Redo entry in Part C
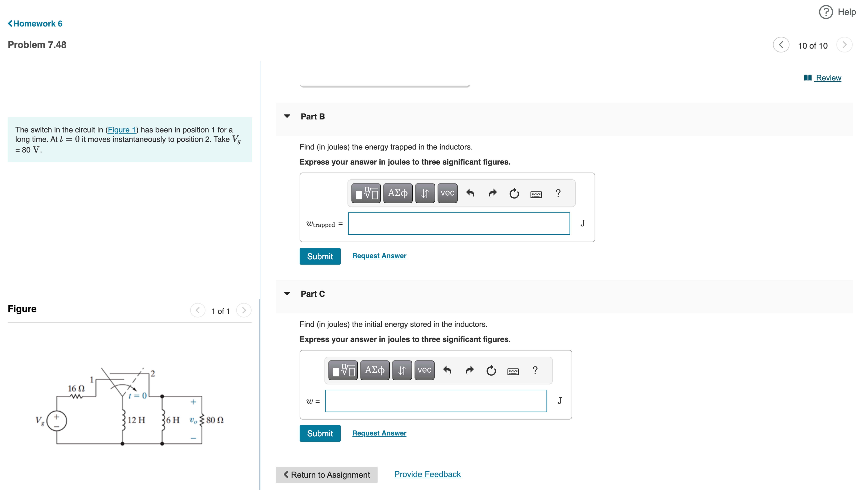 470,370
